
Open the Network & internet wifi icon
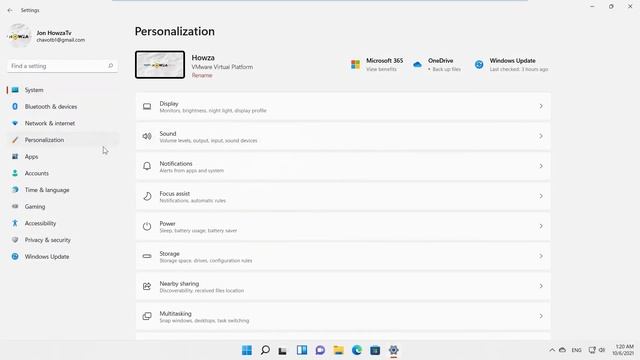tap(15, 123)
